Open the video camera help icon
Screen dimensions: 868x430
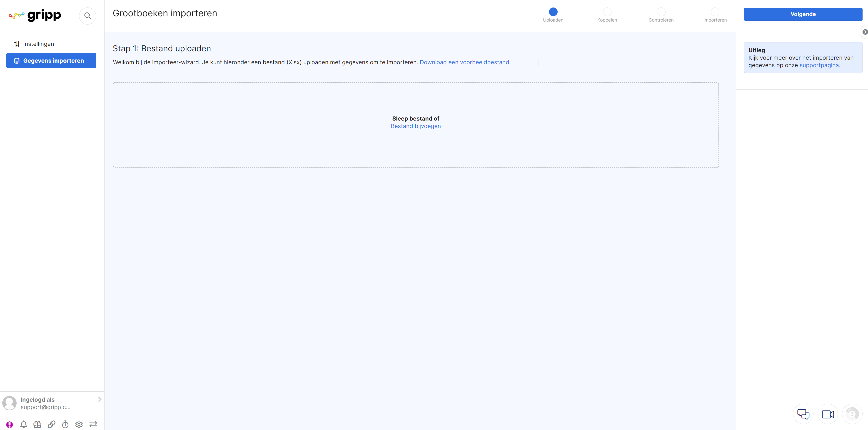[x=828, y=414]
